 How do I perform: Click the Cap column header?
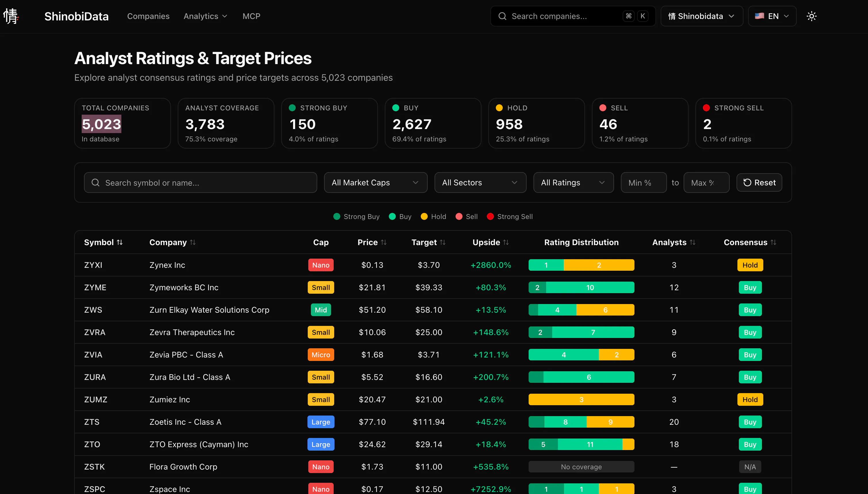pos(320,242)
